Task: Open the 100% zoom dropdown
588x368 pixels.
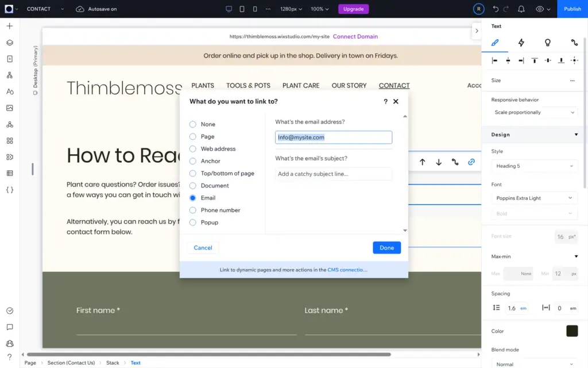Action: 319,9
